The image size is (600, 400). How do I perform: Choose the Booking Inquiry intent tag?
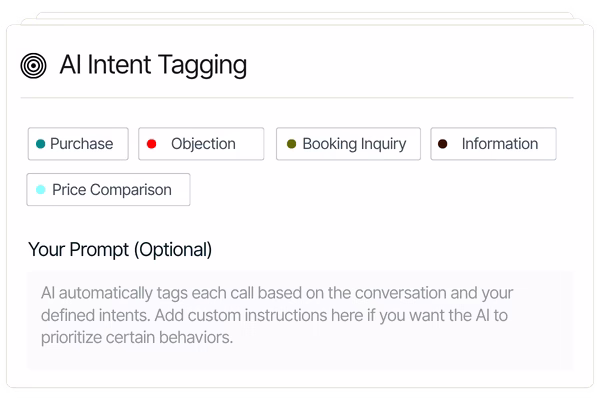(348, 144)
